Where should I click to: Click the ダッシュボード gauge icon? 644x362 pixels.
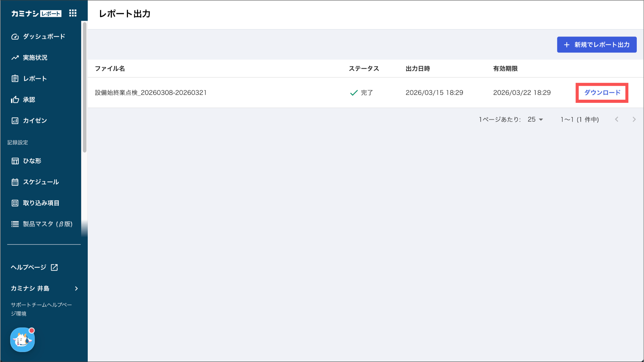click(x=15, y=37)
